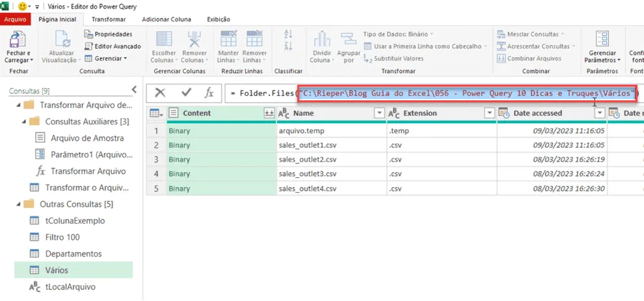Confirm formula with checkmark icon
Image resolution: width=644 pixels, height=301 pixels.
[187, 93]
